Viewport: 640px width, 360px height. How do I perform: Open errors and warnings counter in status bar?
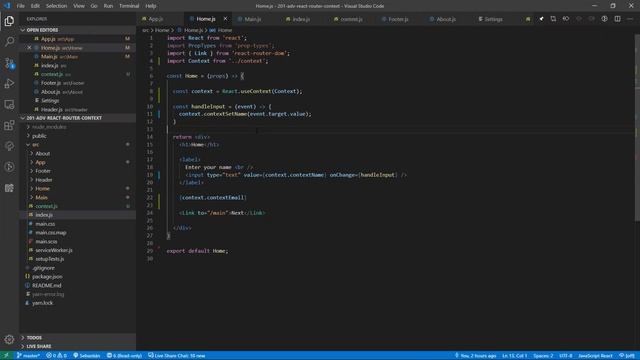tap(56, 356)
